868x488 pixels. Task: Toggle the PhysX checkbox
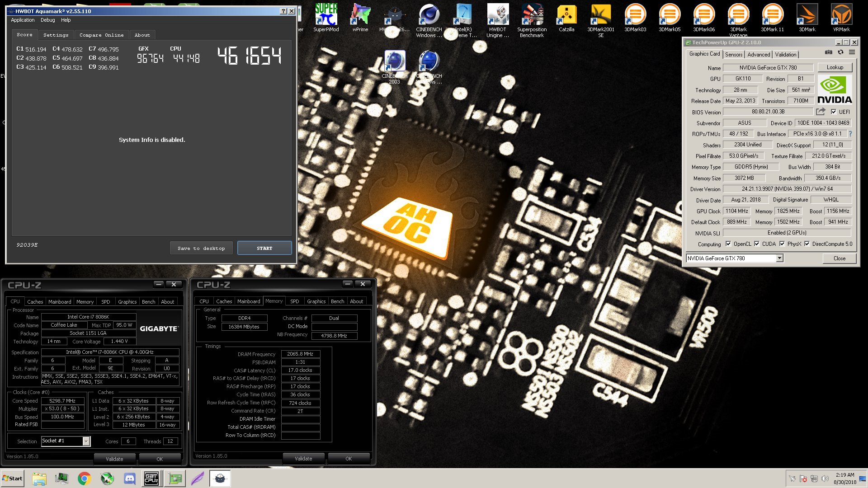782,244
